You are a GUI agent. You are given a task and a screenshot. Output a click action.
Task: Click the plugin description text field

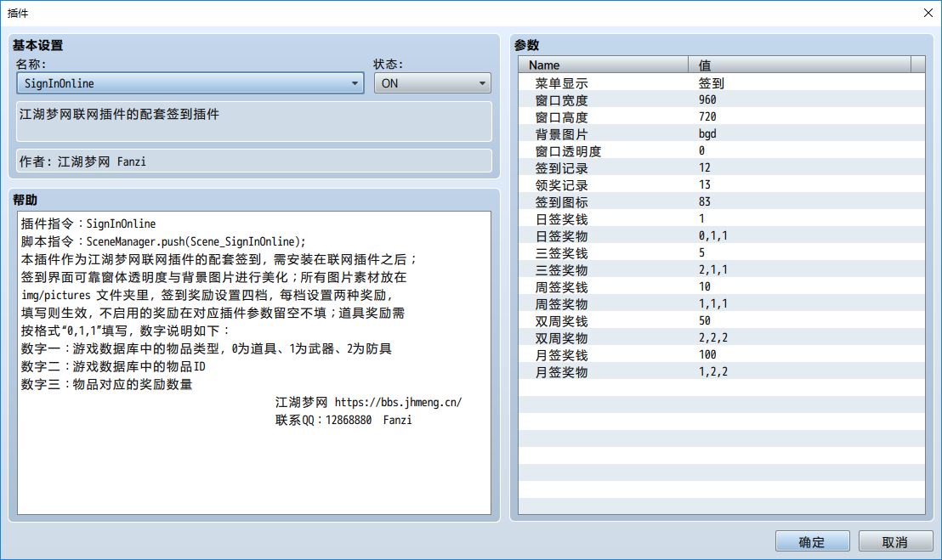tap(254, 122)
